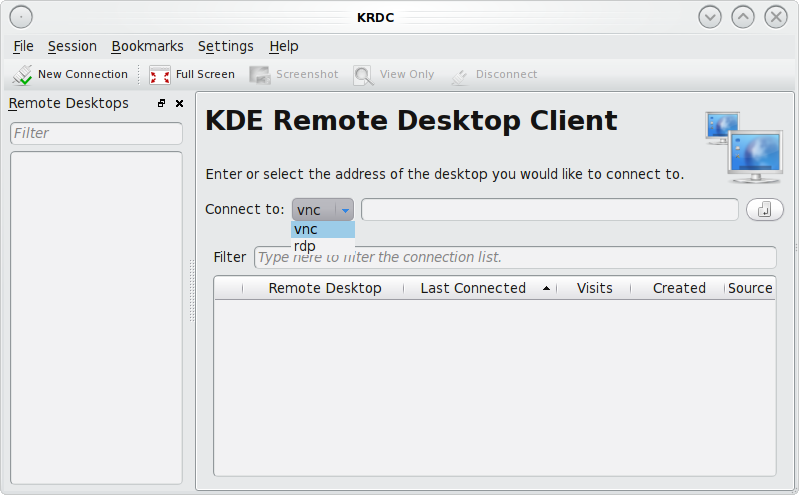Viewport: 799px width, 495px height.
Task: Maximize the KRDC window
Action: coord(743,17)
